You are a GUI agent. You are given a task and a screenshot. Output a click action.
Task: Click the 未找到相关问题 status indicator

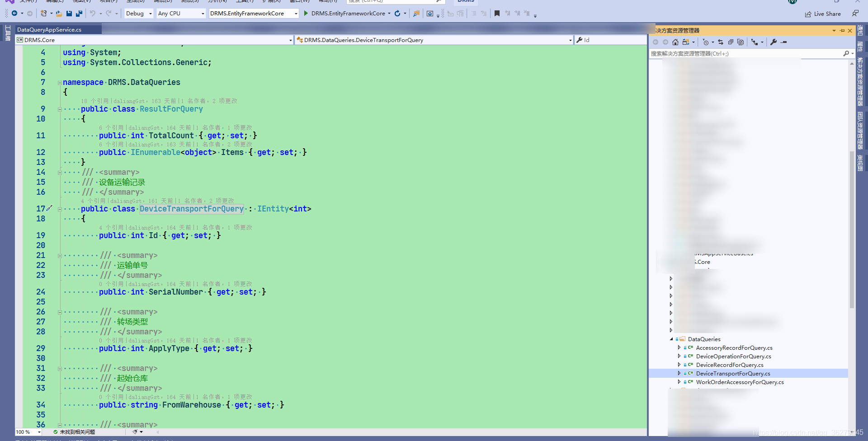coord(75,432)
